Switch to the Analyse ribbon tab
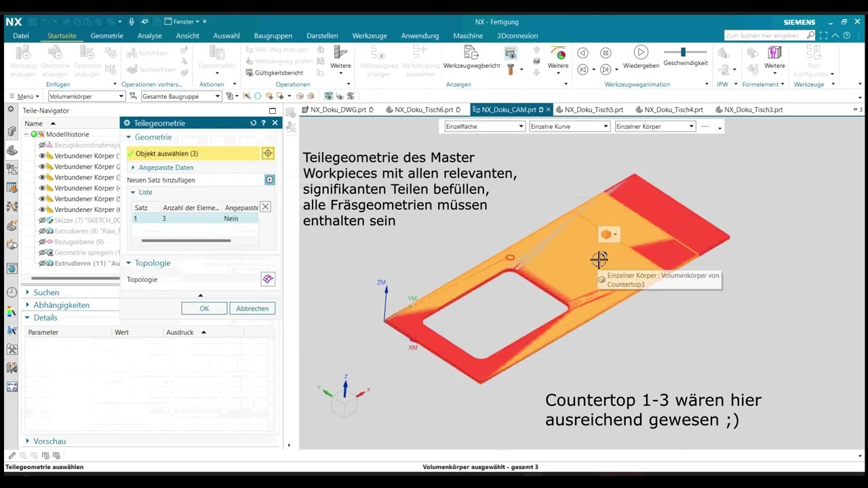 (x=149, y=36)
